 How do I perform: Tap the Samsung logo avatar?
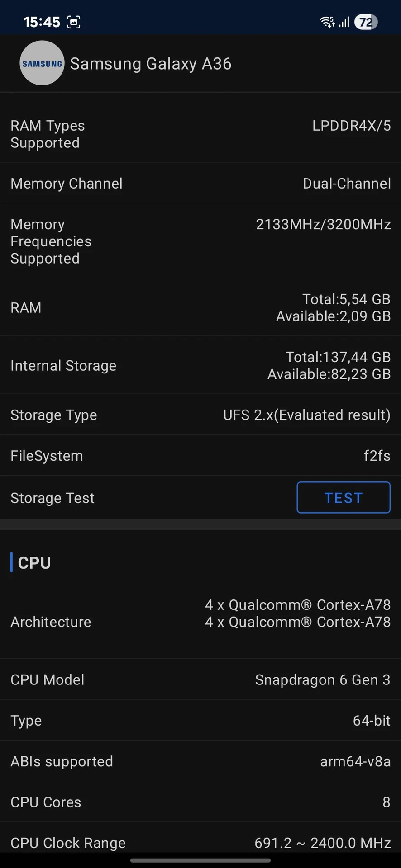click(42, 63)
